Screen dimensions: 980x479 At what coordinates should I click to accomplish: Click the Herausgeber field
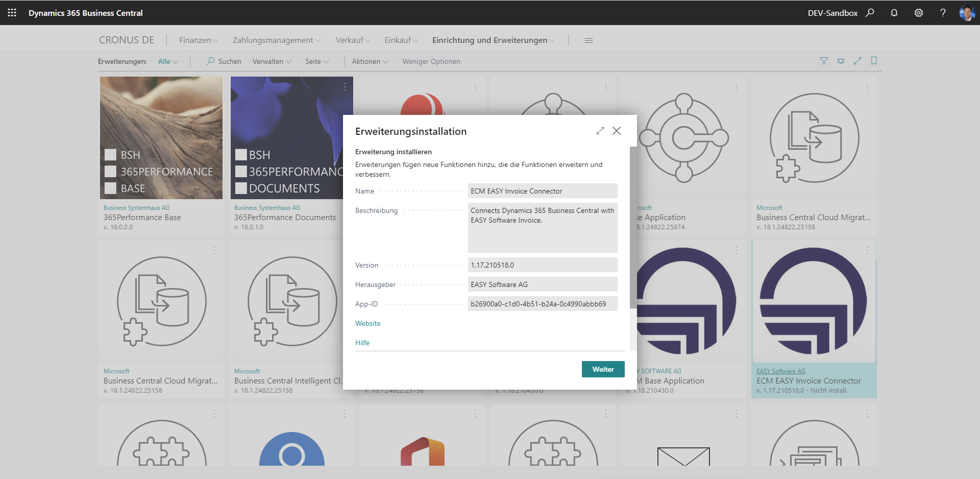(x=543, y=284)
